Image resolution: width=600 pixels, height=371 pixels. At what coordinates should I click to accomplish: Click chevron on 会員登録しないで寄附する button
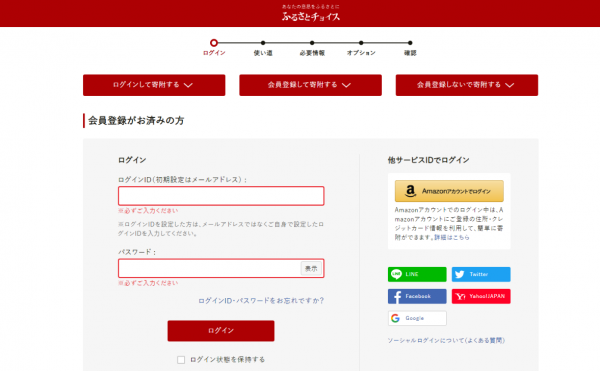click(510, 85)
